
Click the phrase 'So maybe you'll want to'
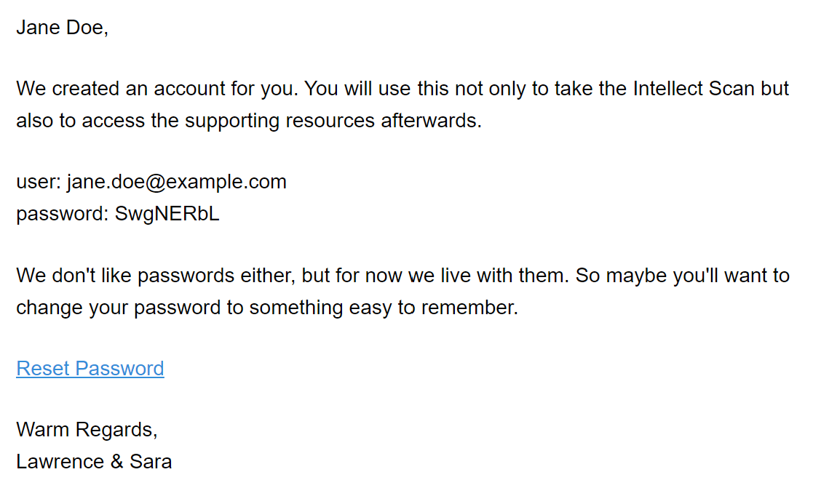(683, 276)
